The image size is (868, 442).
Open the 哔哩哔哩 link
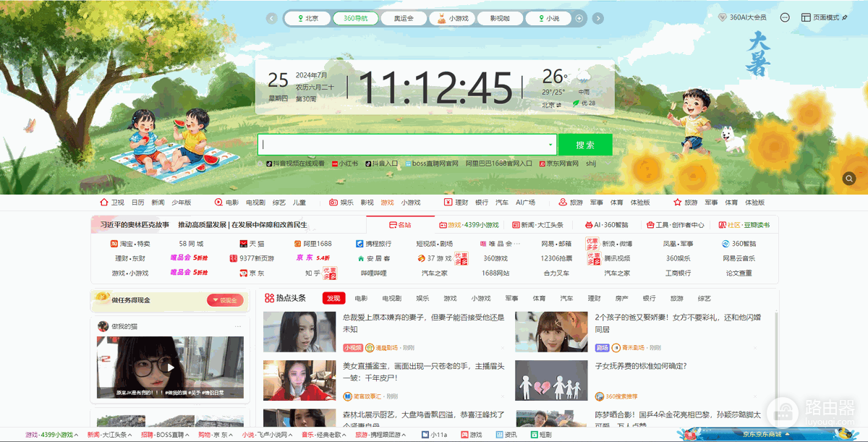pos(374,273)
